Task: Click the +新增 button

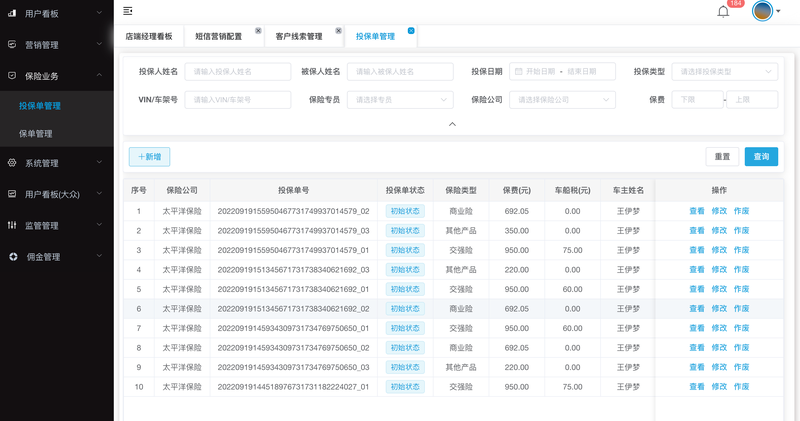Action: (x=149, y=157)
